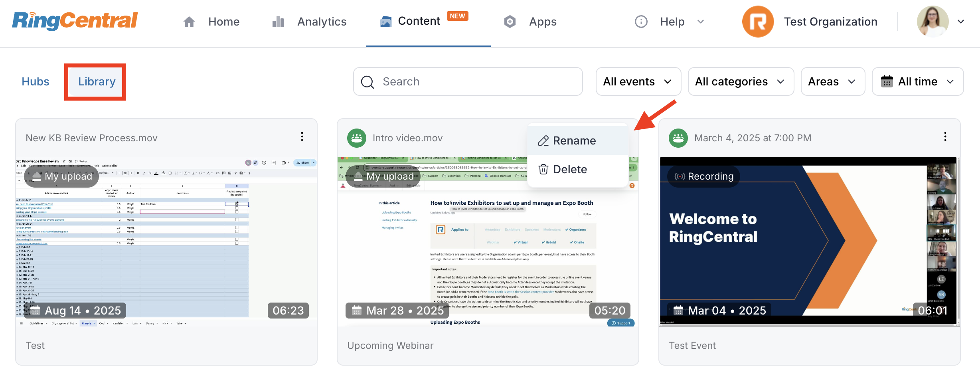Open the New KB Review Process.mov thumbnail
The width and height of the screenshot is (980, 376).
pos(166,242)
